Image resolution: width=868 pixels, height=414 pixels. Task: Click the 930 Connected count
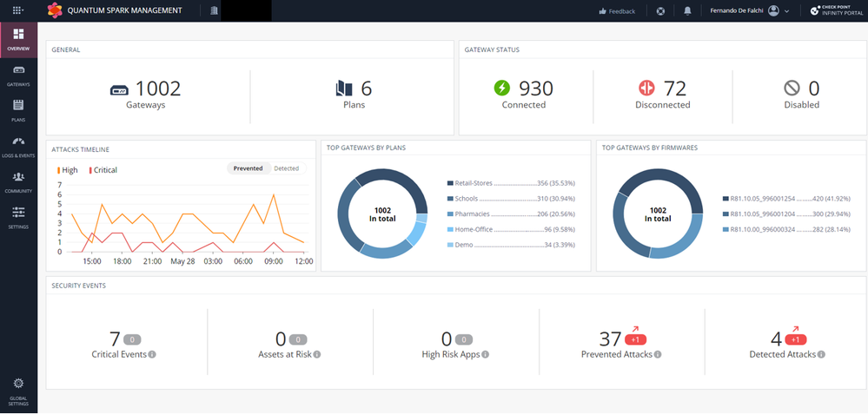pos(536,89)
